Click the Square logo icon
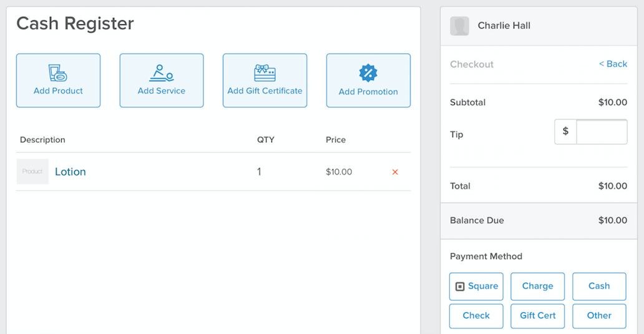This screenshot has height=334, width=644. [x=460, y=287]
